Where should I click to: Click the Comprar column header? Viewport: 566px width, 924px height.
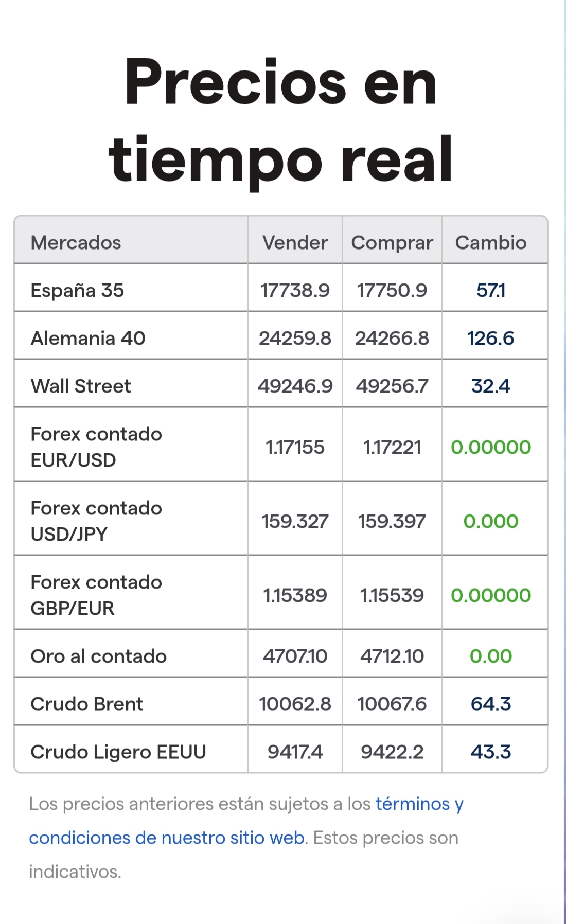tap(392, 243)
